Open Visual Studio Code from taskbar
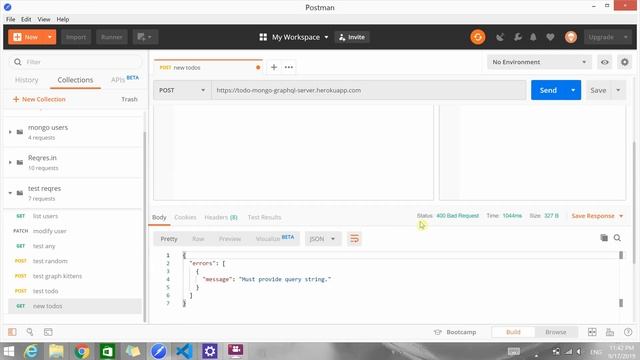640x360 pixels. 184,351
